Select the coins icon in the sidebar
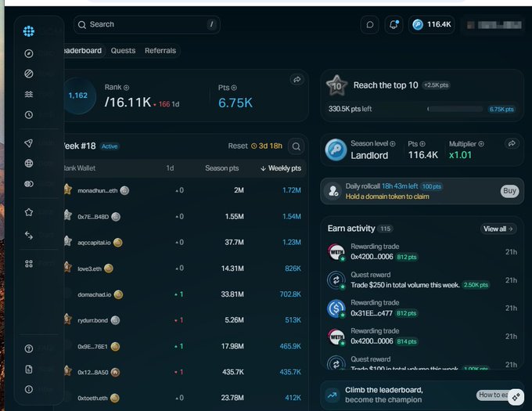 point(29,184)
